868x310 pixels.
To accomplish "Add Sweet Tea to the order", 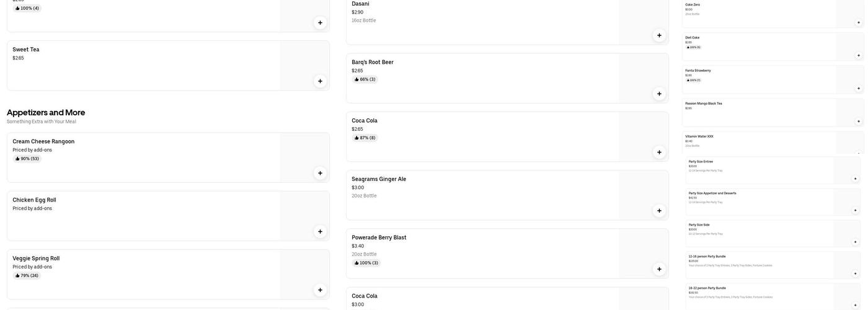I will [x=320, y=81].
